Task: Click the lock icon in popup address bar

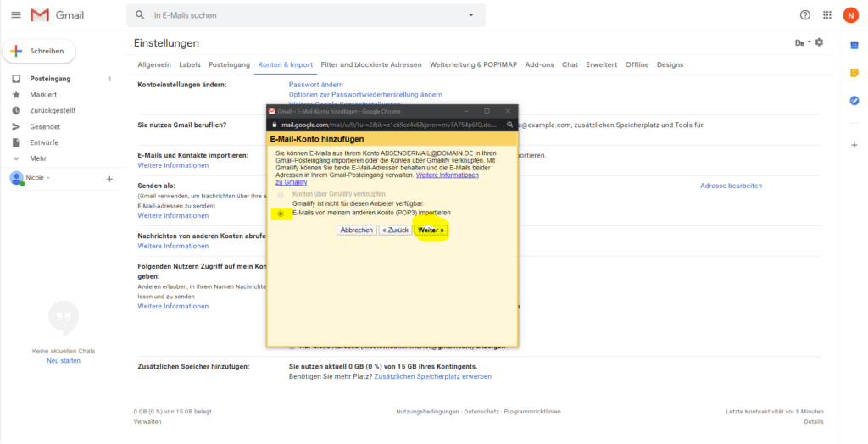Action: coord(273,125)
